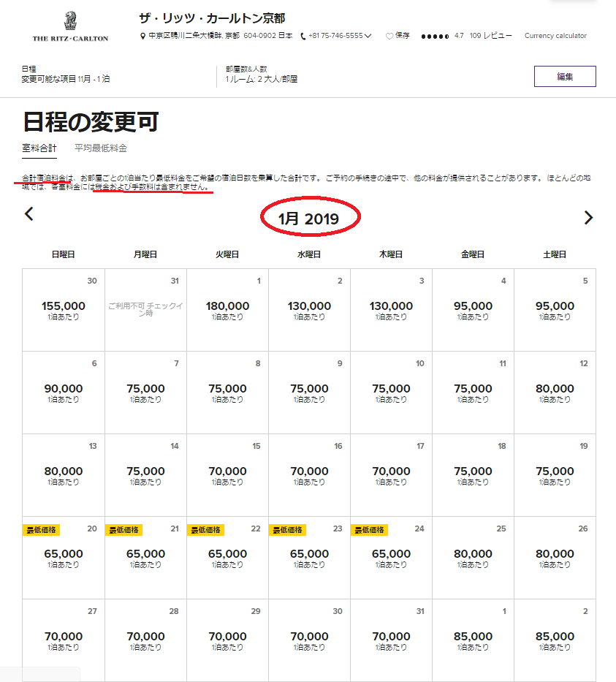
Task: Click the 土曜日 column header
Action: 555,254
